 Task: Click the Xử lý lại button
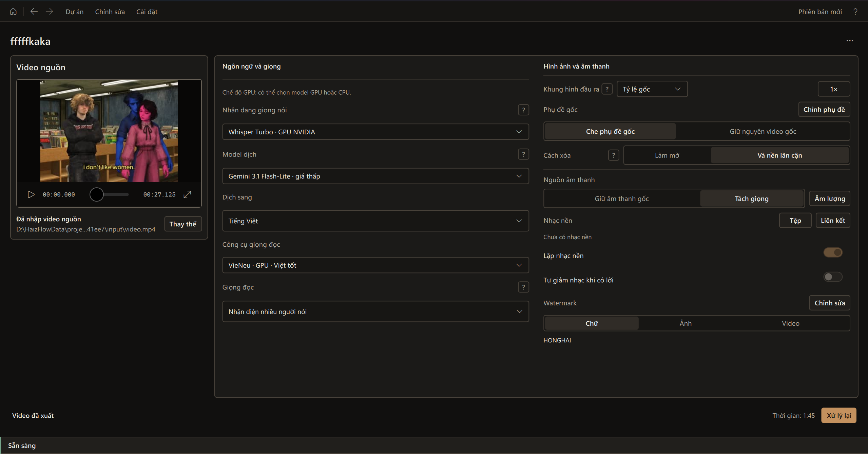839,415
